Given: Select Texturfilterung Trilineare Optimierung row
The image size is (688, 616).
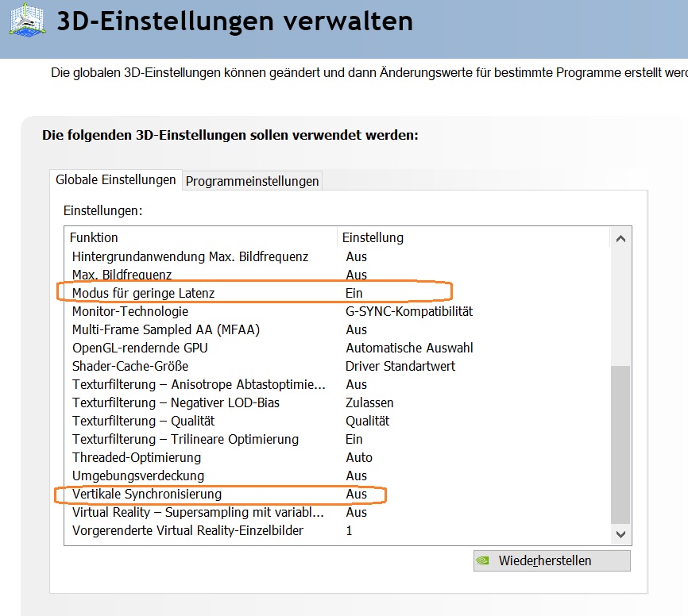Looking at the screenshot, I should point(337,439).
